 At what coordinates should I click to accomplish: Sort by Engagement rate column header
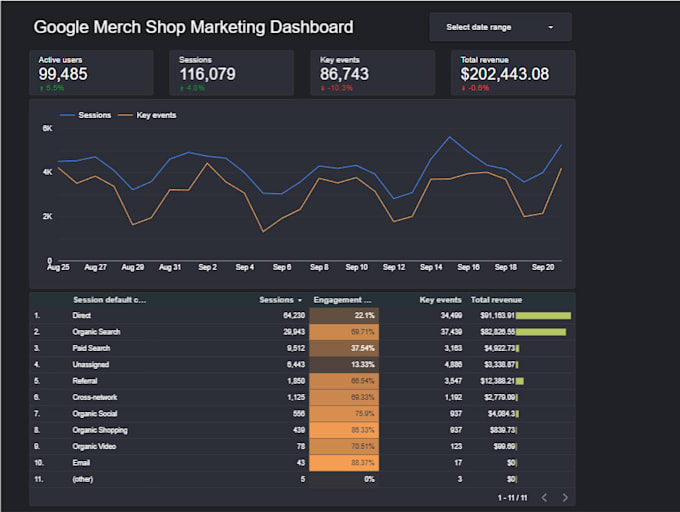click(343, 300)
